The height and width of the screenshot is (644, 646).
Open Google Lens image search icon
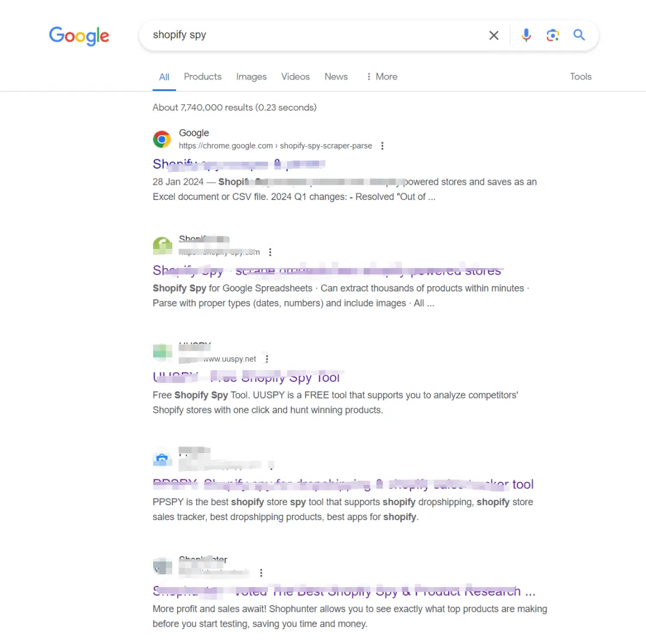pos(553,35)
